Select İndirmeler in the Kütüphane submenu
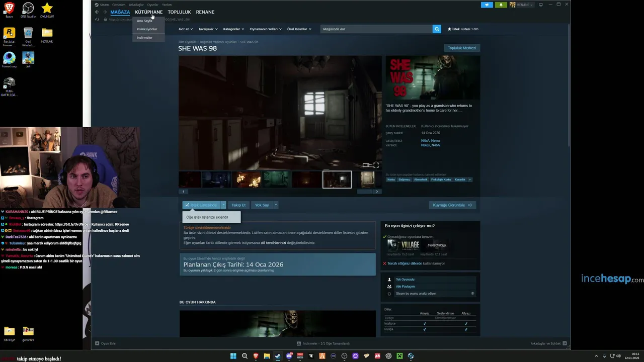Image resolution: width=644 pixels, height=362 pixels. point(144,38)
